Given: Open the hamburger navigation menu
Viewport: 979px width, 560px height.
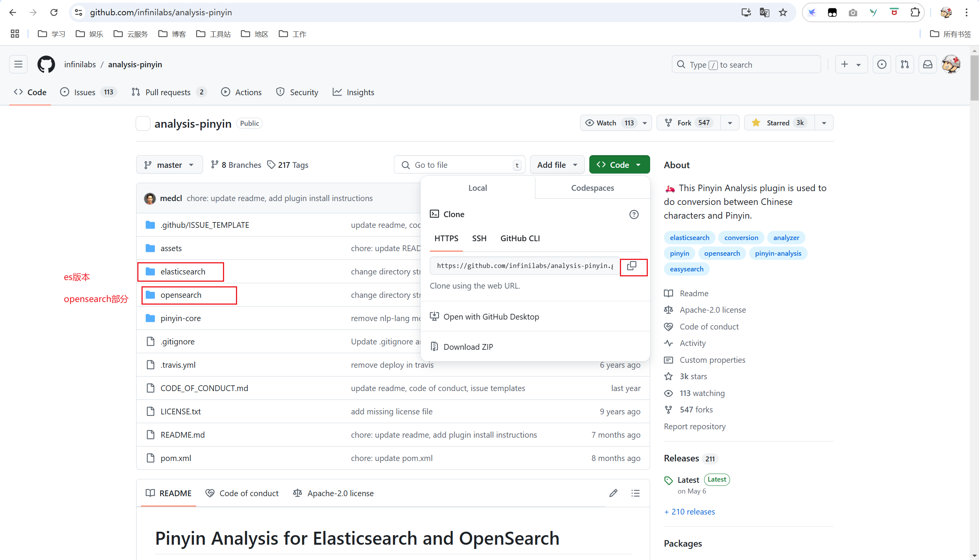Looking at the screenshot, I should click(x=18, y=64).
